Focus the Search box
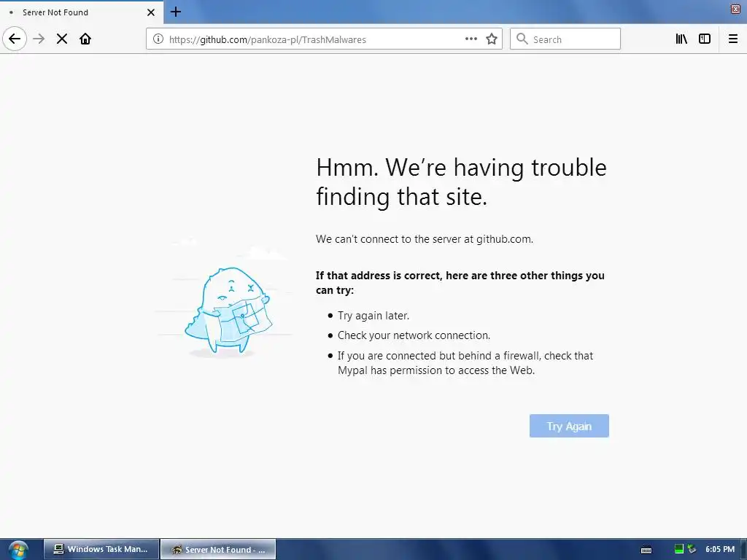Image resolution: width=747 pixels, height=560 pixels. [565, 39]
